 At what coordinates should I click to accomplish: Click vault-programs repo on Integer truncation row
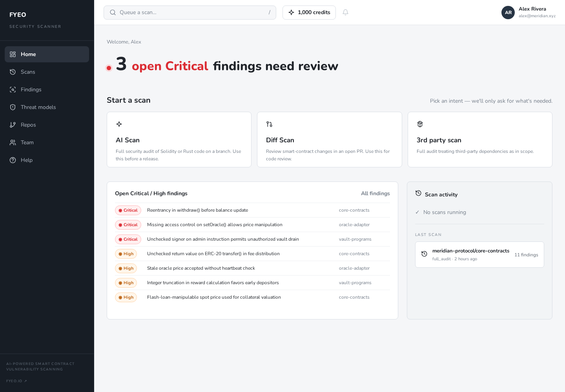coord(355,283)
